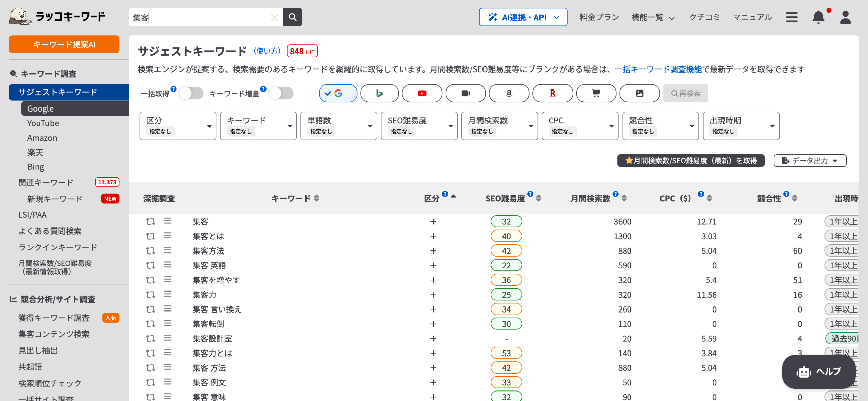Image resolution: width=868 pixels, height=401 pixels.
Task: Click the 再検索 button
Action: tap(685, 93)
